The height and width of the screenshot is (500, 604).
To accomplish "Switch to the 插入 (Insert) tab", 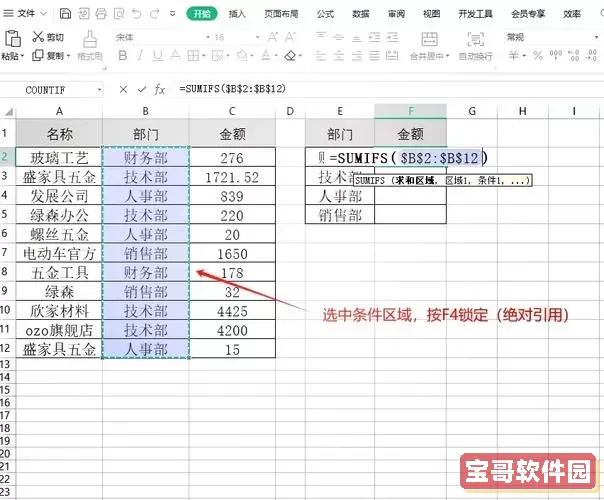I will pyautogui.click(x=237, y=14).
